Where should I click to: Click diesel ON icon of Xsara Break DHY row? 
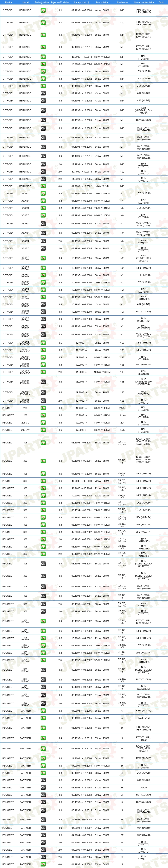point(43,319)
